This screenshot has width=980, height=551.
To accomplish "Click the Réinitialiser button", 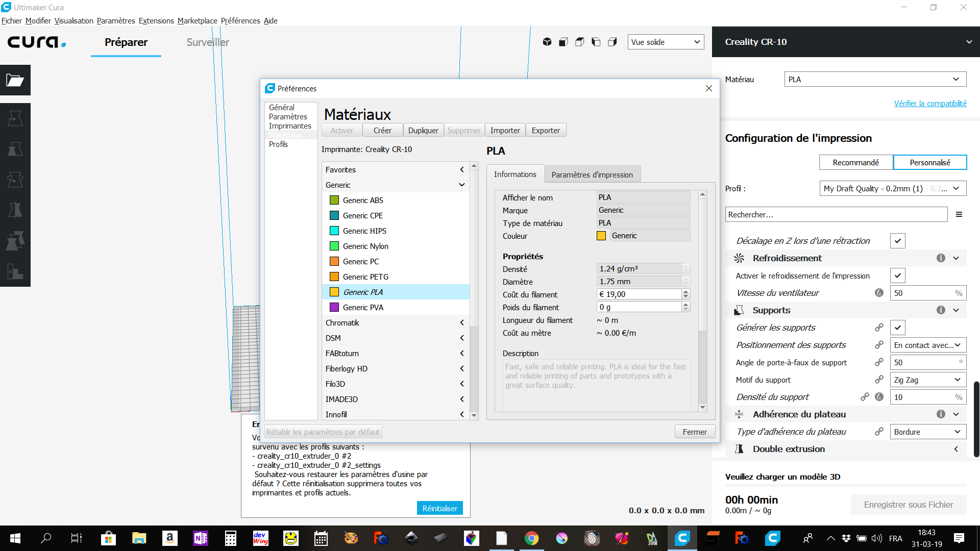I will coord(439,508).
